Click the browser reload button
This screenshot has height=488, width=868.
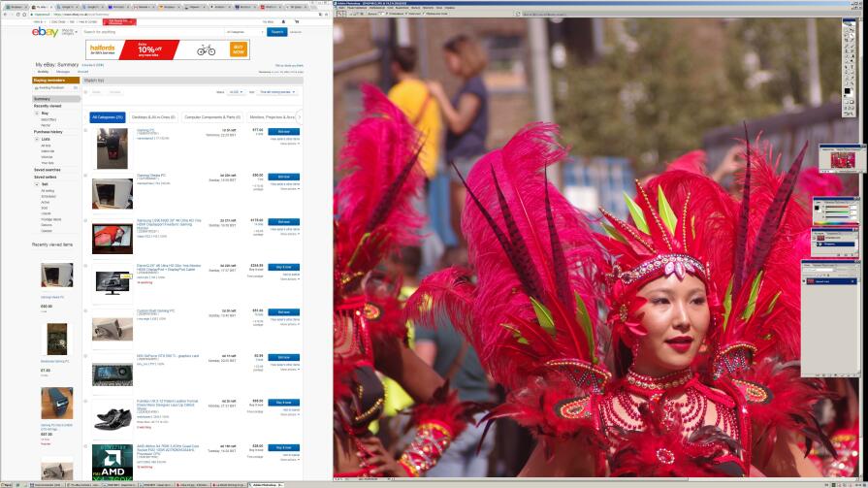pyautogui.click(x=17, y=14)
